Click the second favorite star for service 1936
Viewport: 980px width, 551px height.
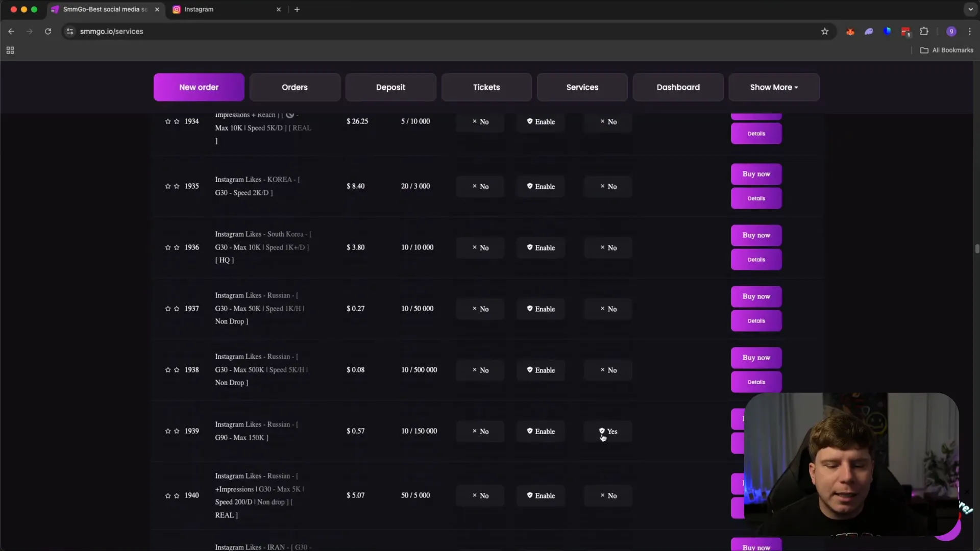coord(177,247)
